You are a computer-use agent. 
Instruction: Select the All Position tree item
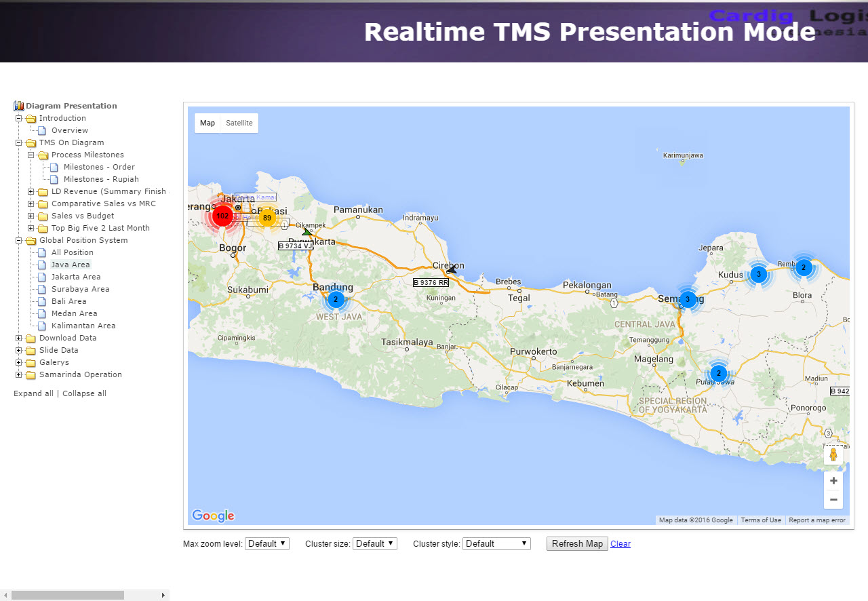click(73, 252)
